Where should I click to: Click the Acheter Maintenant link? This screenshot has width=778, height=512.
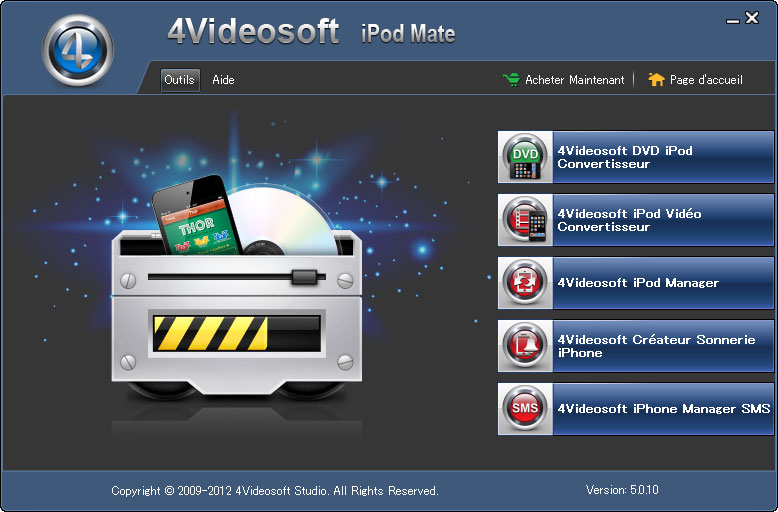click(x=574, y=80)
